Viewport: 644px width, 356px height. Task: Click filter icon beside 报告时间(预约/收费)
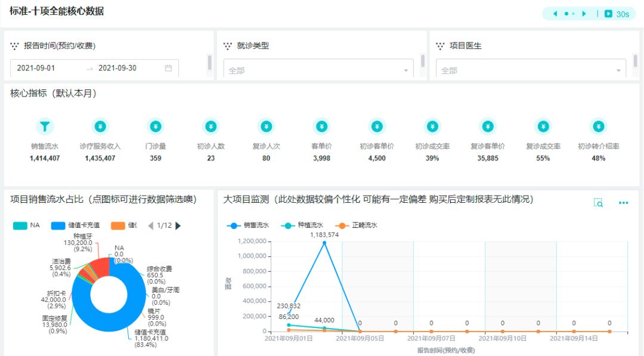pos(14,46)
